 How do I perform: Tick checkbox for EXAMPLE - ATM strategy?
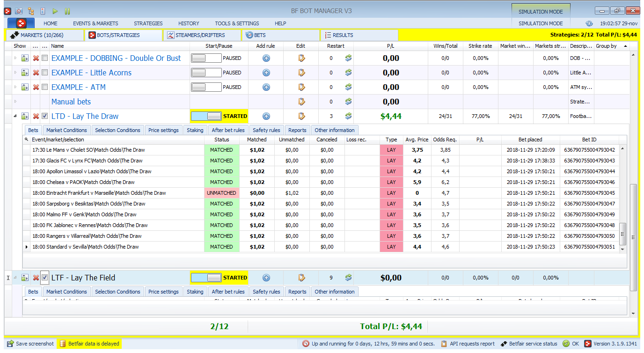(x=44, y=87)
